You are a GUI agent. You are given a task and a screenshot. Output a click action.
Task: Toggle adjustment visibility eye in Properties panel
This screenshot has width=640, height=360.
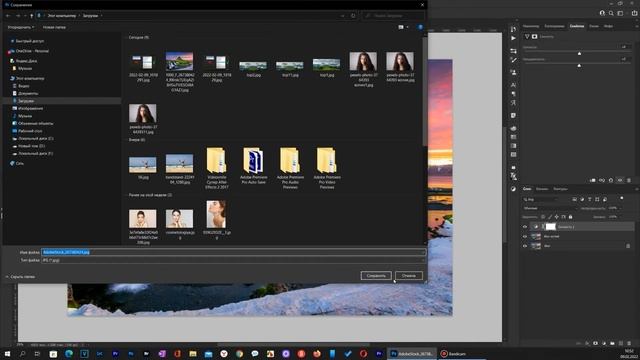pos(620,180)
